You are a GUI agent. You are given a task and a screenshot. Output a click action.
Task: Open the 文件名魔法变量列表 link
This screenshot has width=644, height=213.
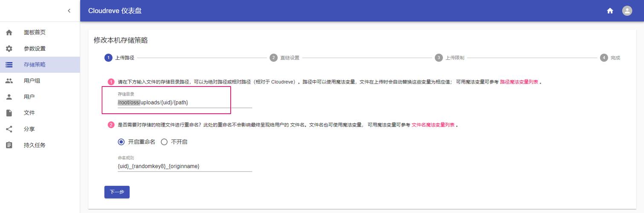click(x=433, y=125)
